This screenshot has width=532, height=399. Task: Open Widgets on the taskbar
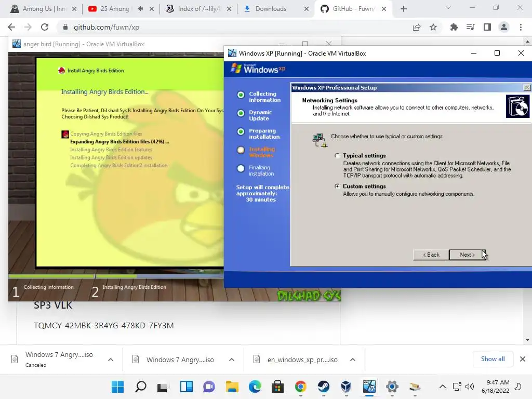[187, 387]
